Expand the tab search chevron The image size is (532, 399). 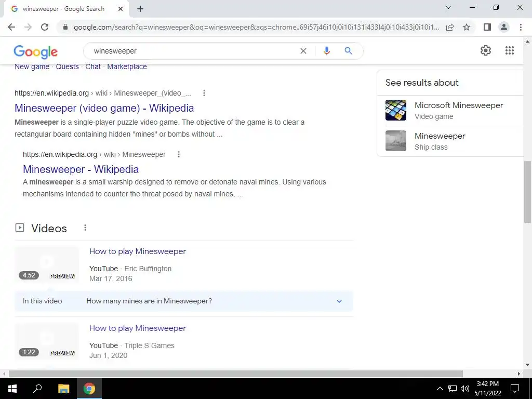tap(448, 7)
